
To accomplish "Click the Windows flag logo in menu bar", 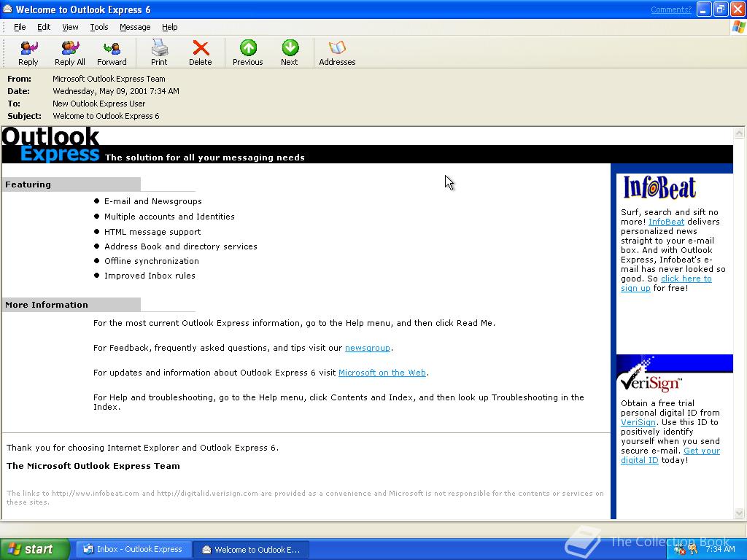I will [x=738, y=27].
